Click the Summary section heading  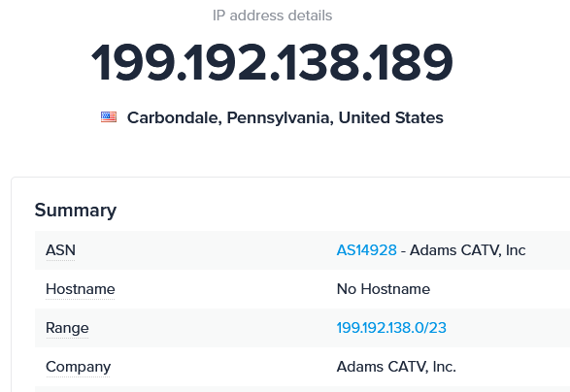point(76,210)
